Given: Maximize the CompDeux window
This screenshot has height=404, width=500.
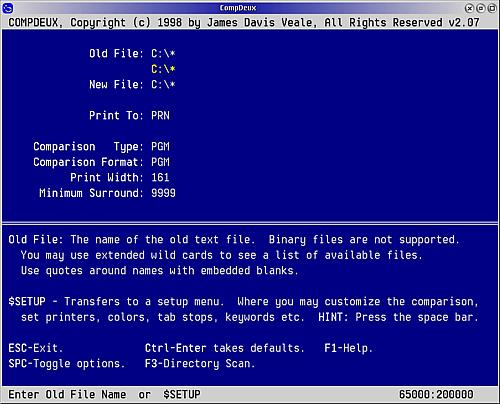Looking at the screenshot, I should 492,8.
